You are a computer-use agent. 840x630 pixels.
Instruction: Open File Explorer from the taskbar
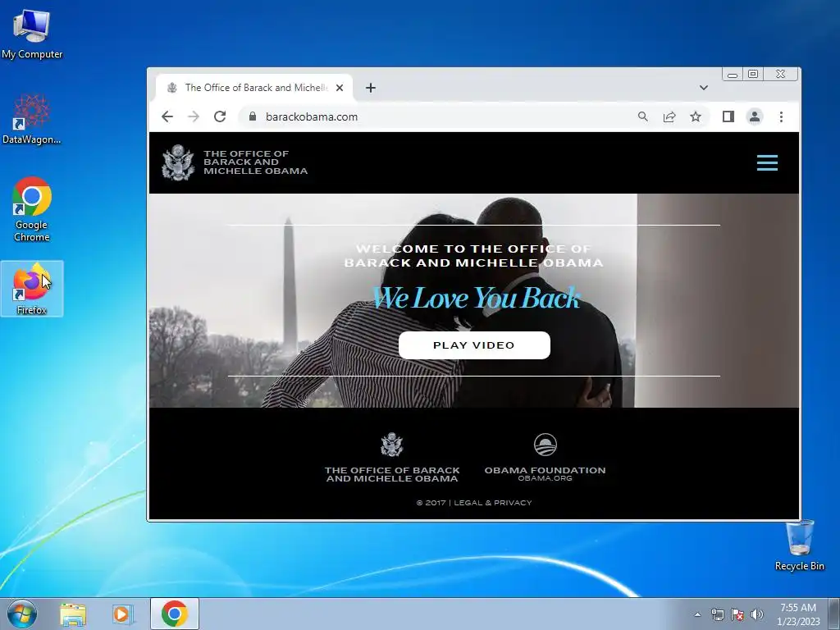coord(73,614)
